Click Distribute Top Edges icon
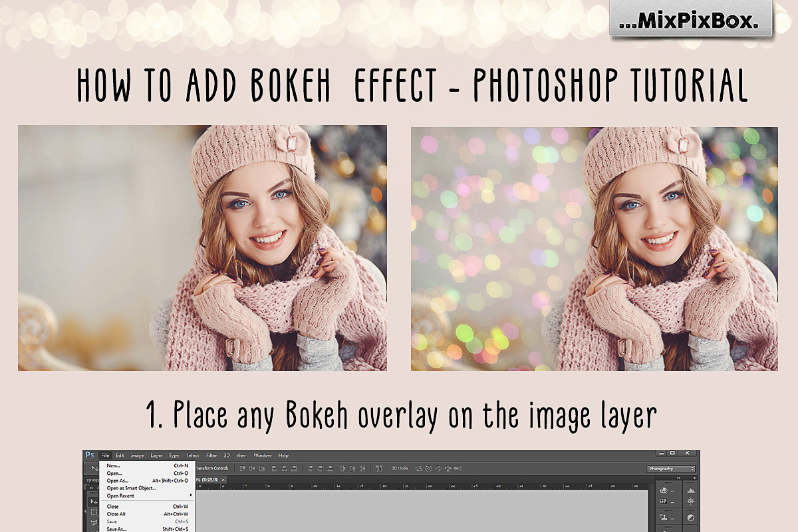This screenshot has height=532, width=798. click(310, 468)
